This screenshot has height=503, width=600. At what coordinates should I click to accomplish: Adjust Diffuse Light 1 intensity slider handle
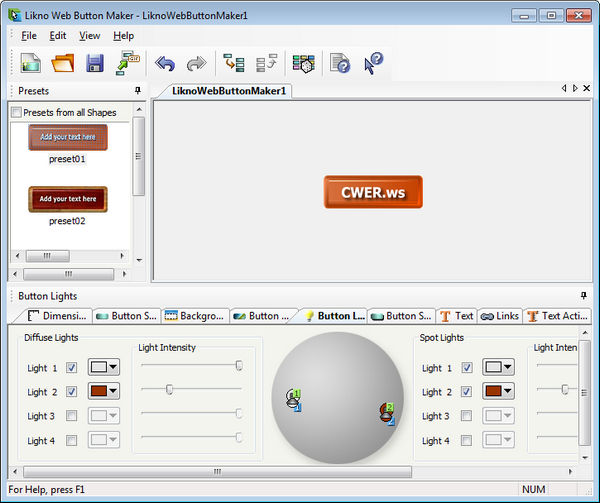(x=239, y=365)
